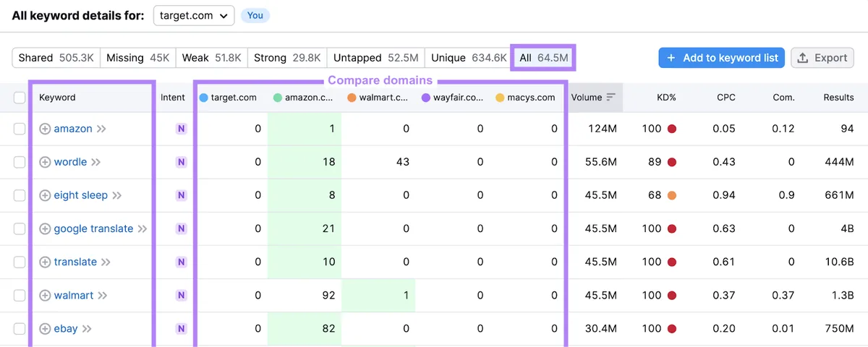Click the plus icon beside amazon keyword
The width and height of the screenshot is (868, 347).
click(45, 129)
